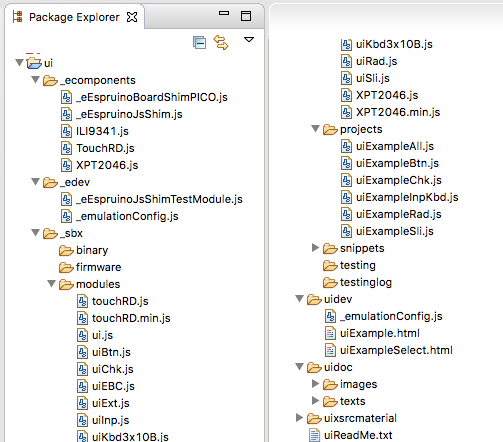Click the uidoc folder icon

pyautogui.click(x=314, y=367)
